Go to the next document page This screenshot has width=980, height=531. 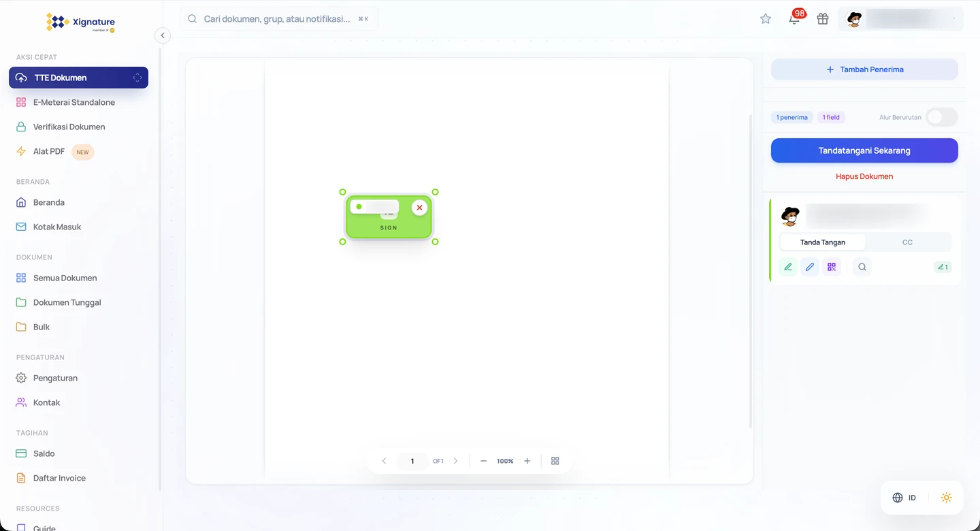point(456,461)
